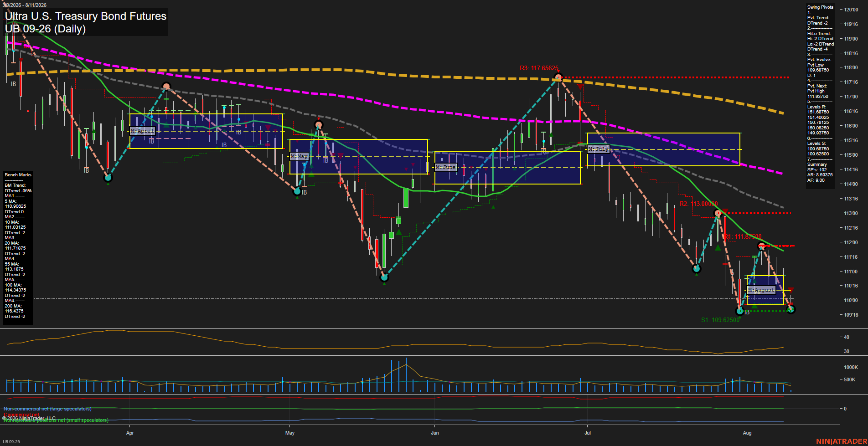This screenshot has height=446, width=868.
Task: Click the HiLo Trend entry in Swing Pivots
Action: [x=819, y=34]
